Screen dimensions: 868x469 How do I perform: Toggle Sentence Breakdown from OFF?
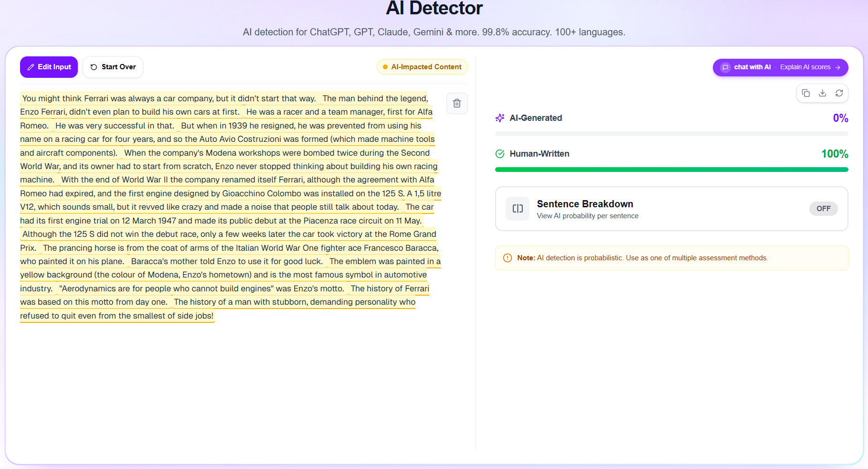[823, 209]
